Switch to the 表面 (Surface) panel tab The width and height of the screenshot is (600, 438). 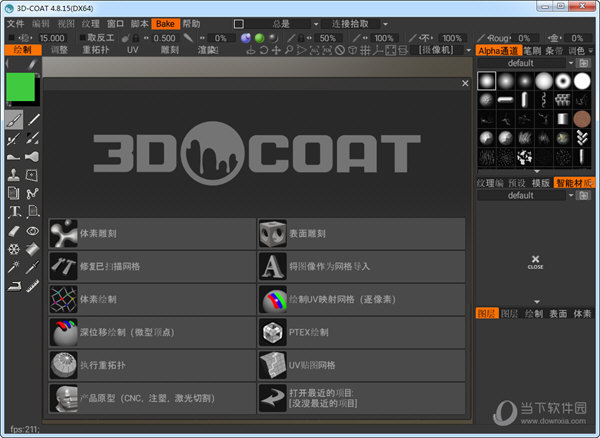click(558, 314)
